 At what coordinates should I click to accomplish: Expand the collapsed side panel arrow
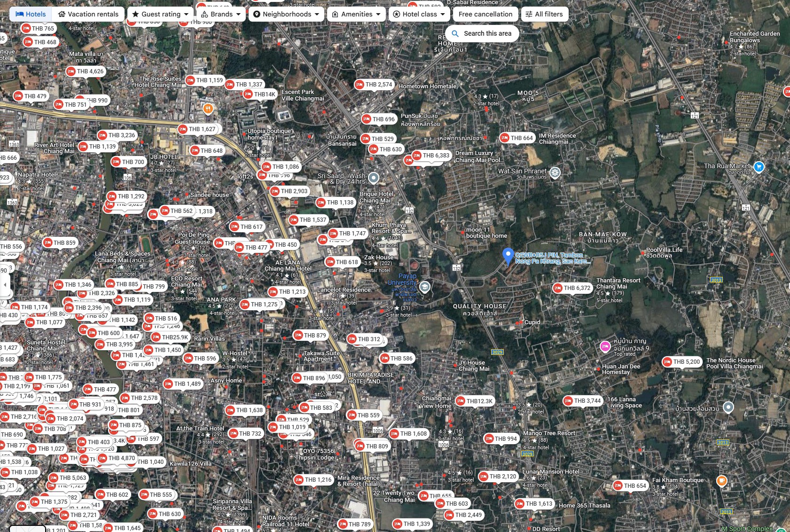pyautogui.click(x=5, y=285)
